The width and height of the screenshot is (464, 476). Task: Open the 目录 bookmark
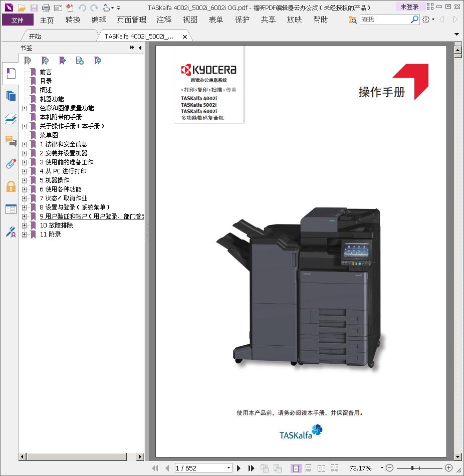(46, 81)
